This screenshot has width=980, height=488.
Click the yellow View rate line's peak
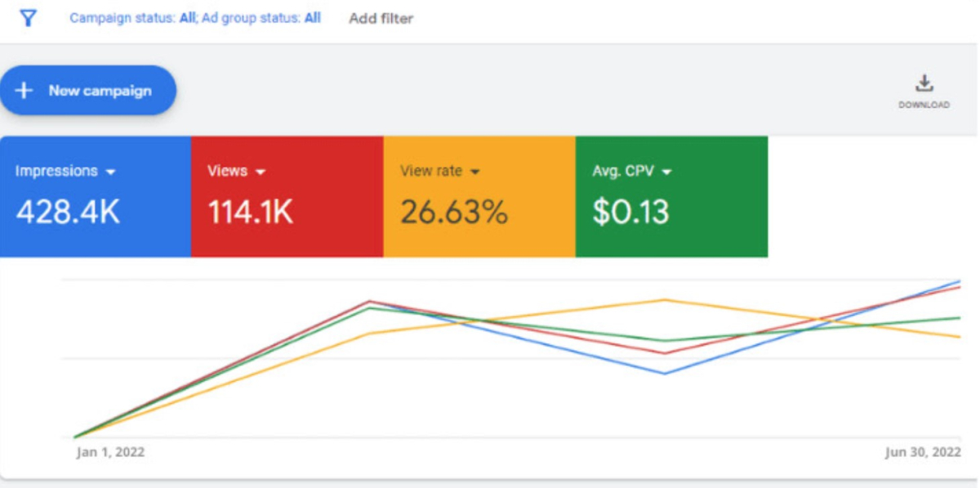[666, 300]
